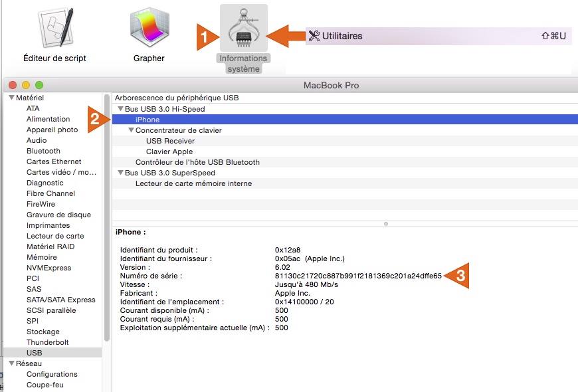The image size is (578, 392).
Task: Zoom the MacBook Pro window with green button
Action: pos(39,85)
